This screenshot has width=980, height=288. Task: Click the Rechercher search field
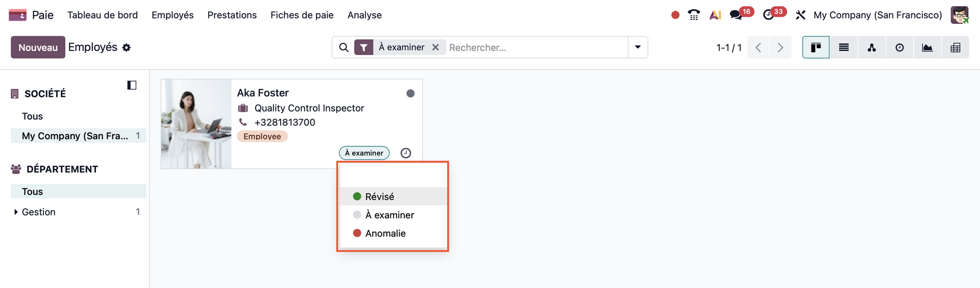point(536,47)
